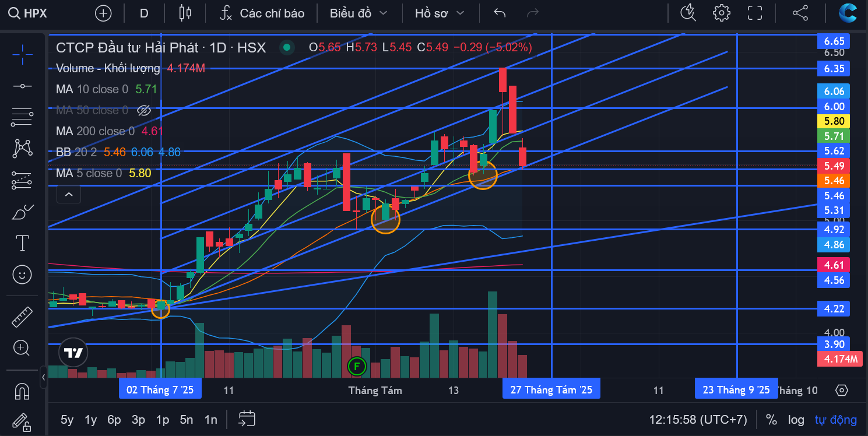The width and height of the screenshot is (868, 436).
Task: Enter fullscreen chart mode
Action: 755,13
